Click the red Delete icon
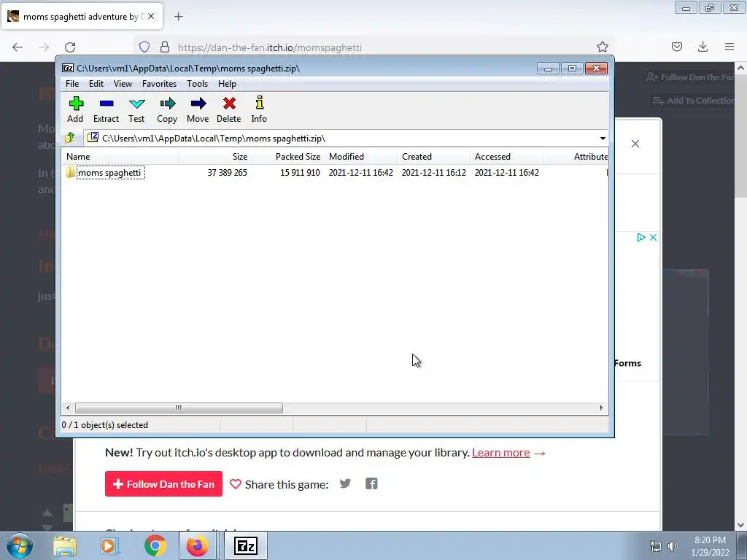The width and height of the screenshot is (747, 560). (228, 109)
